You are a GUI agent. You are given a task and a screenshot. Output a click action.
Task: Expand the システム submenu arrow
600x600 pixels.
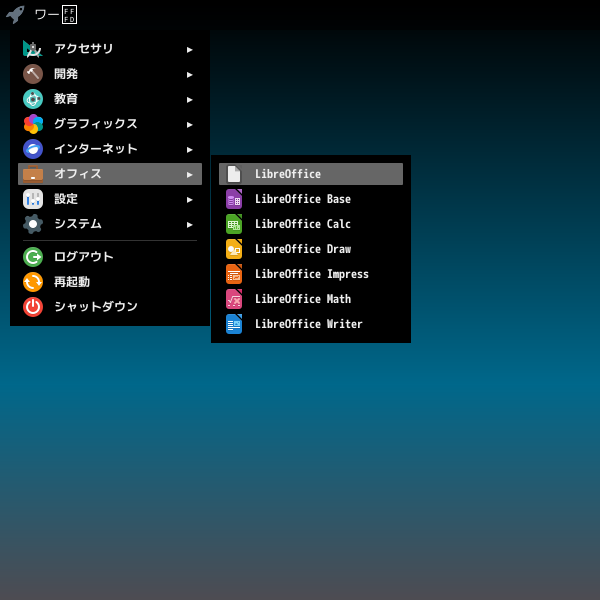click(189, 225)
